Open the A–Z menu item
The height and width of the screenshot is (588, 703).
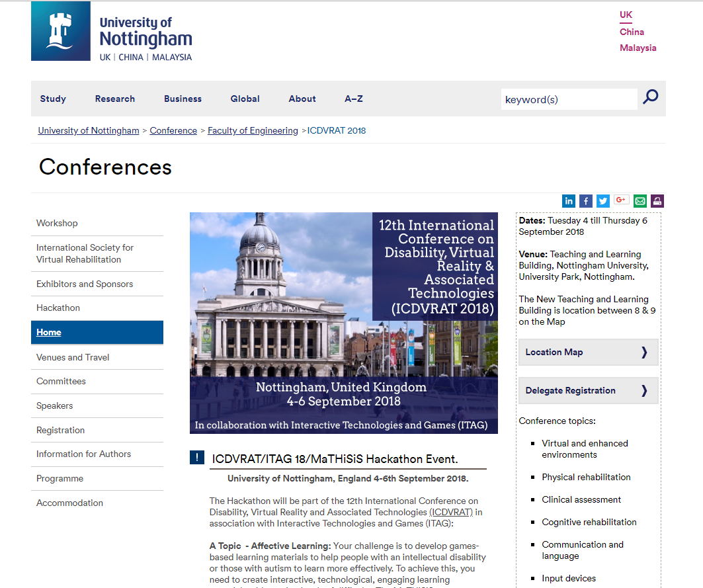coord(354,99)
